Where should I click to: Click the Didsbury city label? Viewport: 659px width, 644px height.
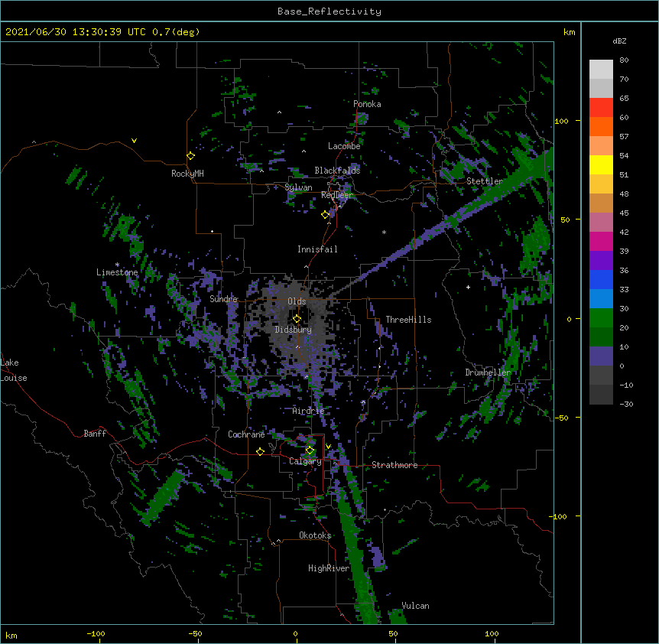(294, 330)
